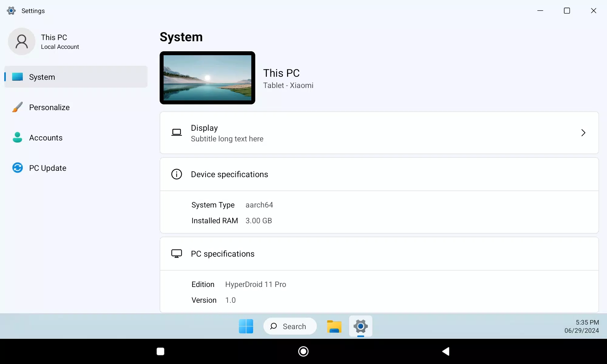Select PC Update in the sidebar
Screen dimensions: 607x364
pos(48,168)
